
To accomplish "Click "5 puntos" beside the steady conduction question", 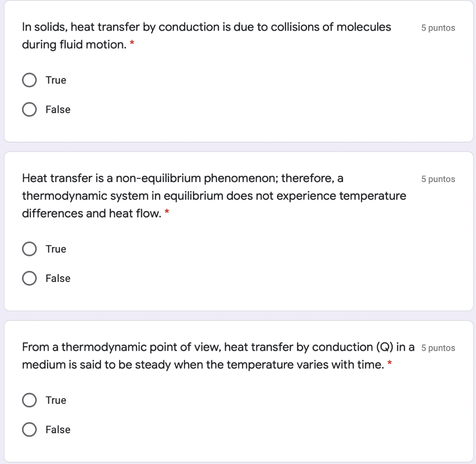I will (x=438, y=348).
